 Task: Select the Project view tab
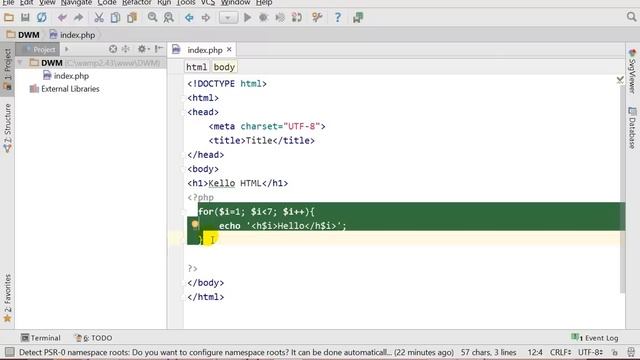(x=38, y=50)
